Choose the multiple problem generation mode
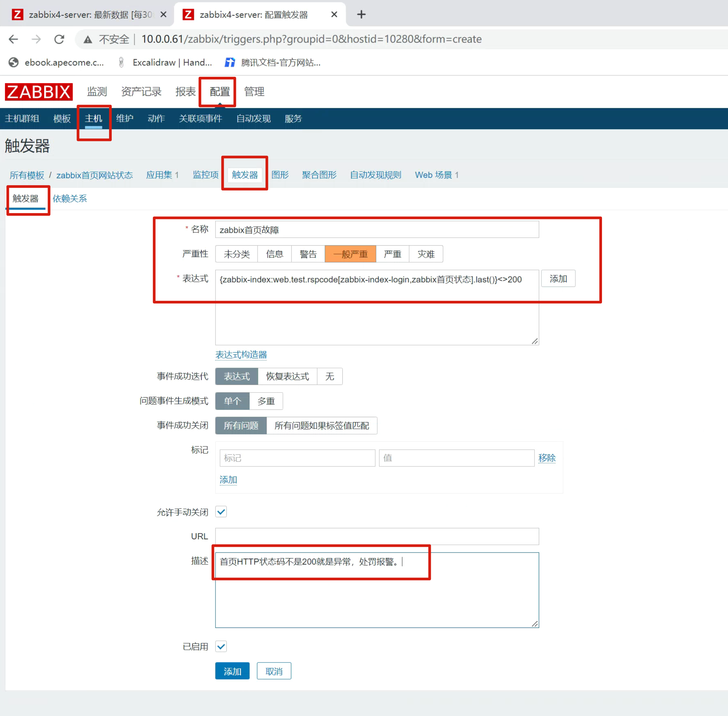The image size is (728, 716). coord(266,401)
